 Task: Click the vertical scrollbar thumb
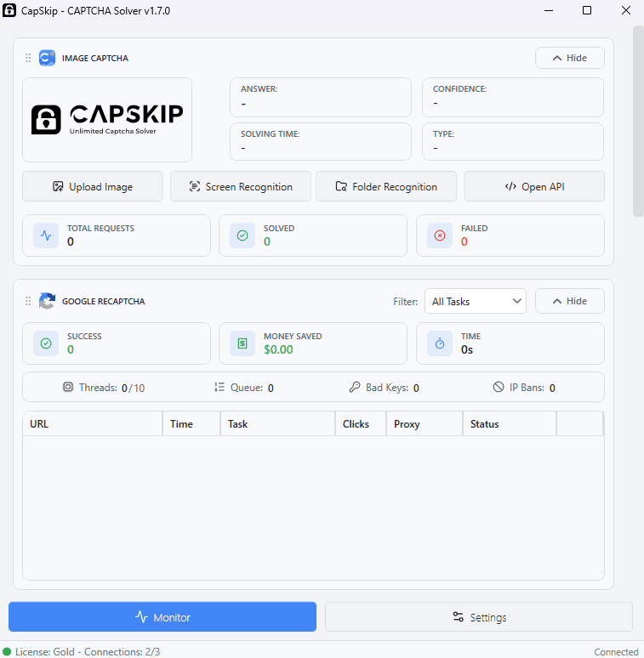click(x=638, y=121)
